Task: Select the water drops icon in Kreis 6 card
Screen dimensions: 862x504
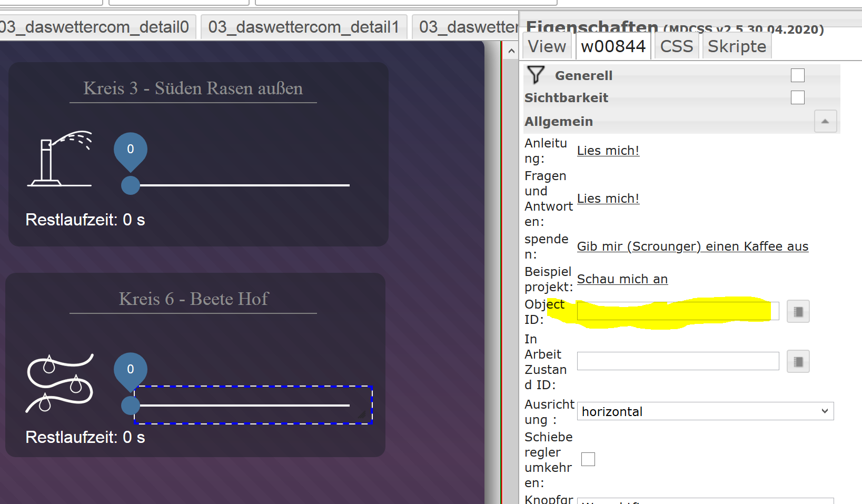Action: pos(60,383)
